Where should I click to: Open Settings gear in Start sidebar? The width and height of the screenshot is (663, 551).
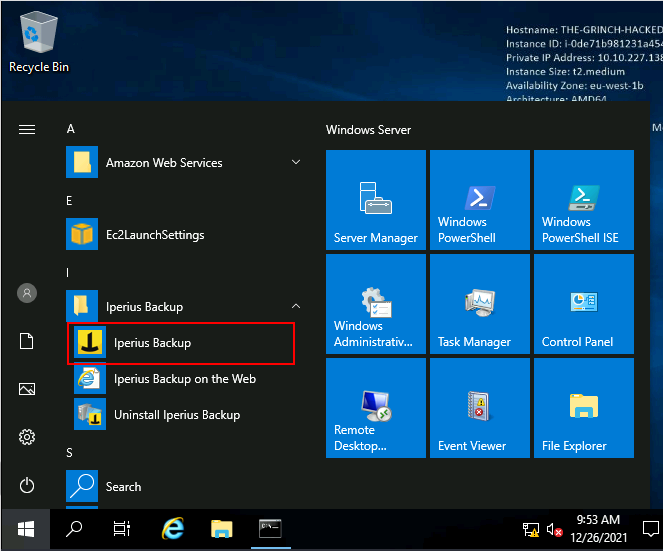(27, 437)
